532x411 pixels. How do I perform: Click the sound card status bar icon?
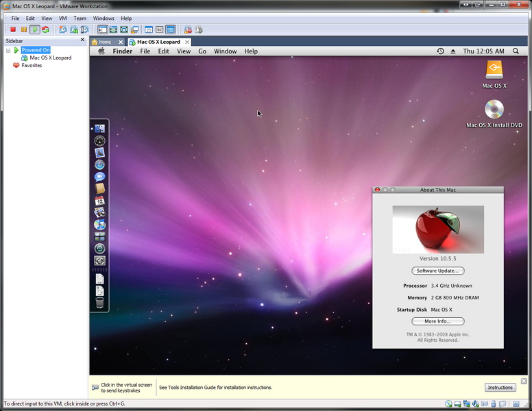point(476,404)
